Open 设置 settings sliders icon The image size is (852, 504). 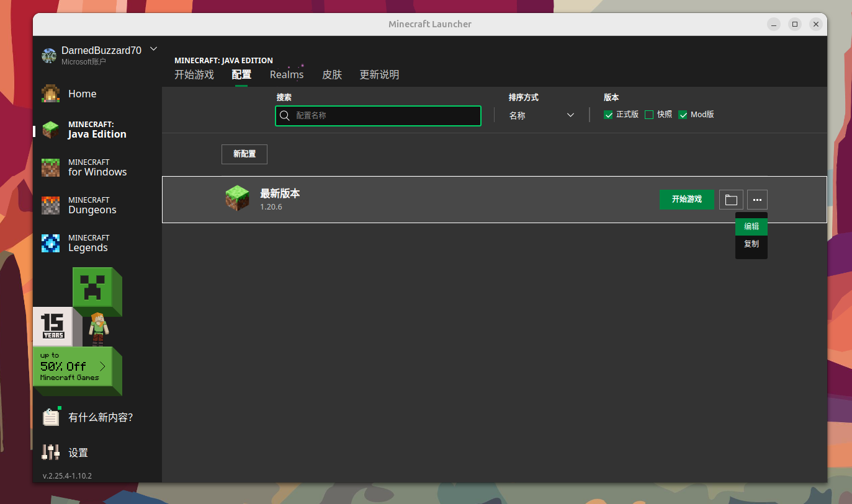(50, 453)
